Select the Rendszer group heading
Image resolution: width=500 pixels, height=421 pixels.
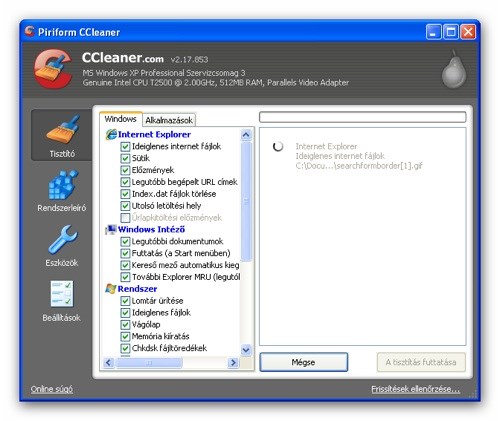137,289
